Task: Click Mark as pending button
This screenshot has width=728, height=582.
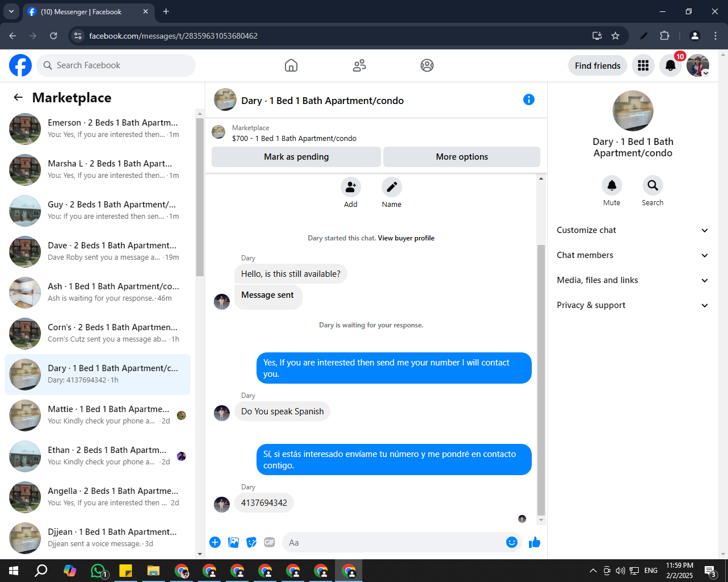Action: tap(296, 157)
